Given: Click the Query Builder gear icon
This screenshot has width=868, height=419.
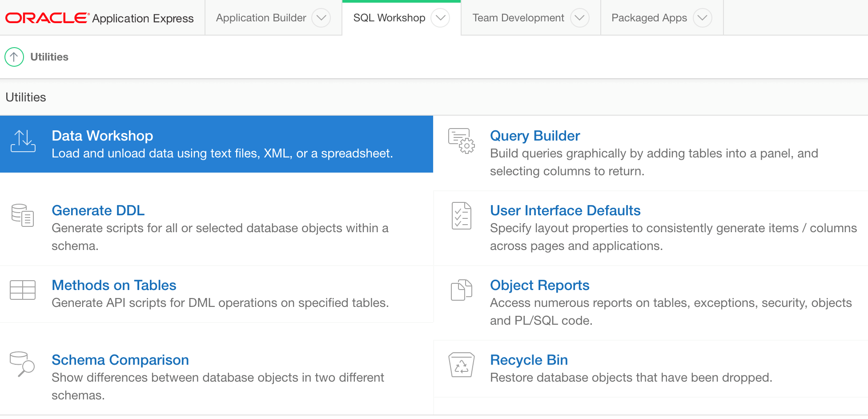Looking at the screenshot, I should (x=462, y=141).
